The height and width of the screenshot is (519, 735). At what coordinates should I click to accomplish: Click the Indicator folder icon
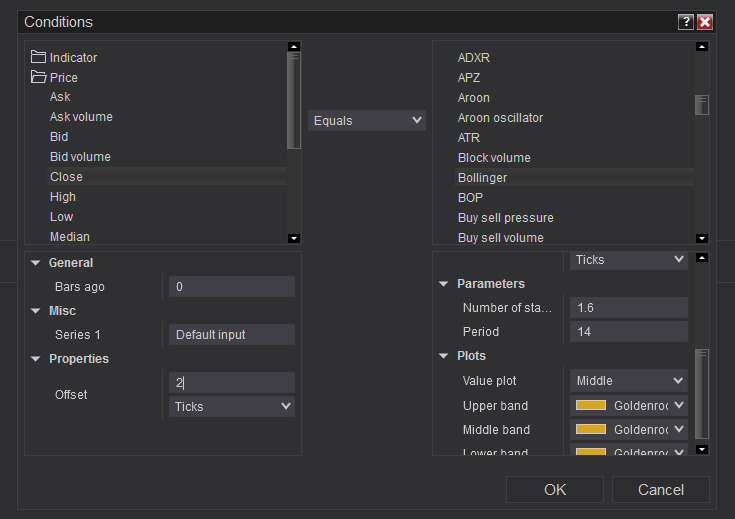(x=39, y=57)
